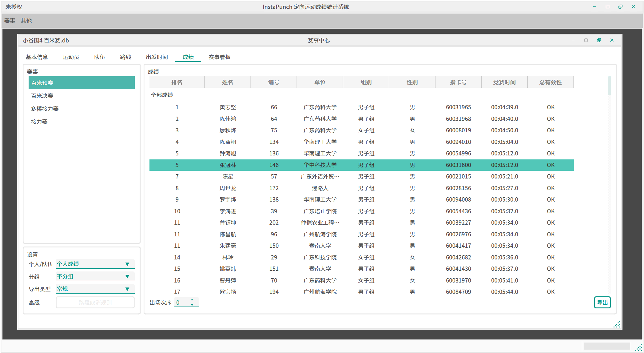The height and width of the screenshot is (353, 644).
Task: Open the 个人/队伍 dropdown
Action: tap(127, 264)
